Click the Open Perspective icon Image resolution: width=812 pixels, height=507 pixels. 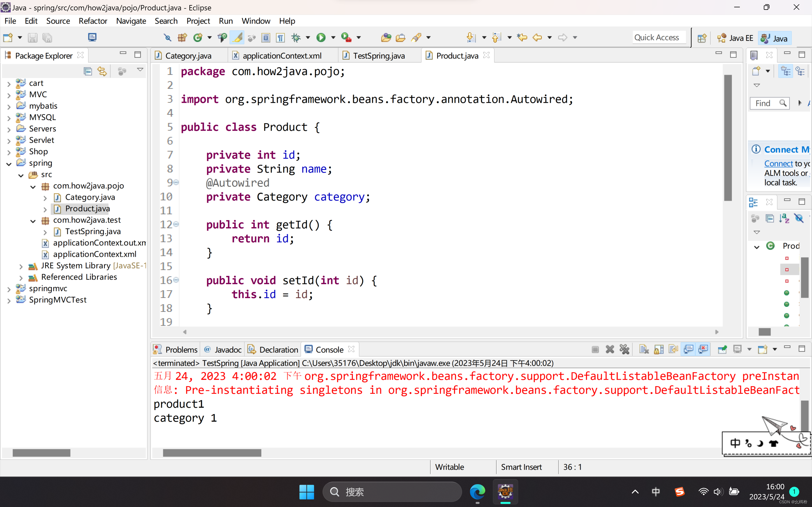point(701,38)
